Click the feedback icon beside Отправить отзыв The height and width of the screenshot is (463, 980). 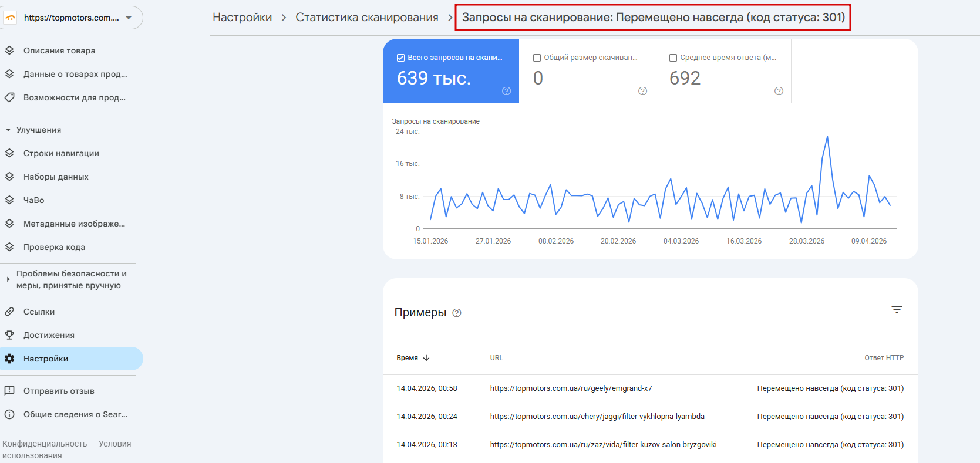coord(9,391)
